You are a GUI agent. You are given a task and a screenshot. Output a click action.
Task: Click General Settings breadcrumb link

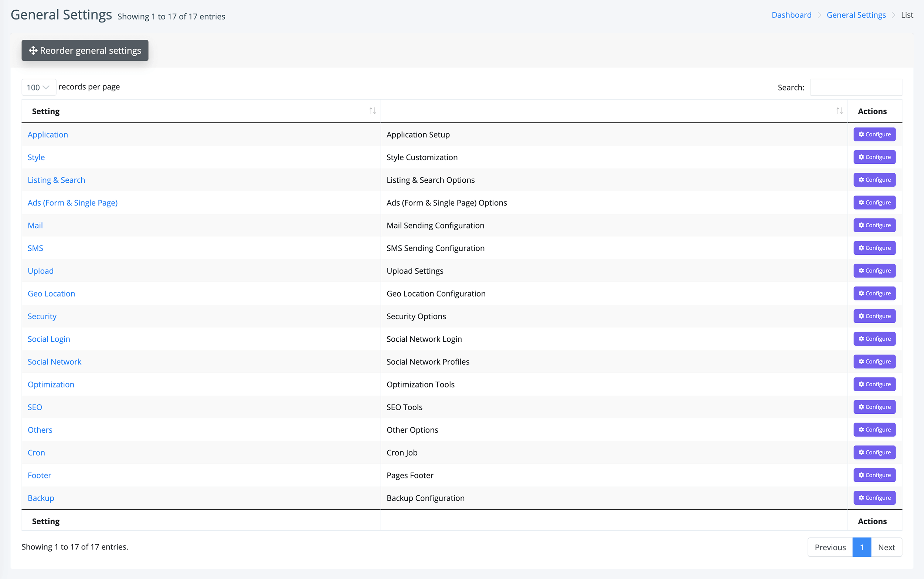[x=856, y=15]
